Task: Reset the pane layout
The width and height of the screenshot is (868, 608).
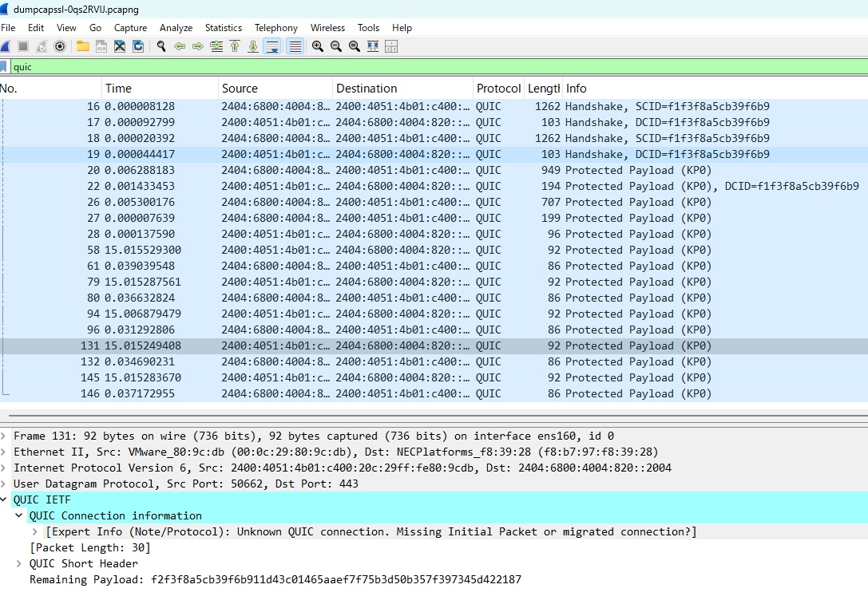Action: coord(391,46)
